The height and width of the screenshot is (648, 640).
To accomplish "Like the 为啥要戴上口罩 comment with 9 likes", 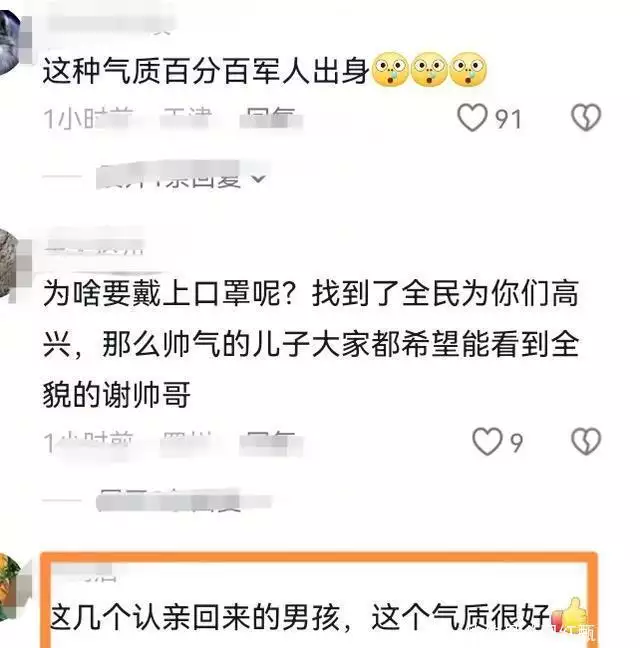I will point(488,442).
